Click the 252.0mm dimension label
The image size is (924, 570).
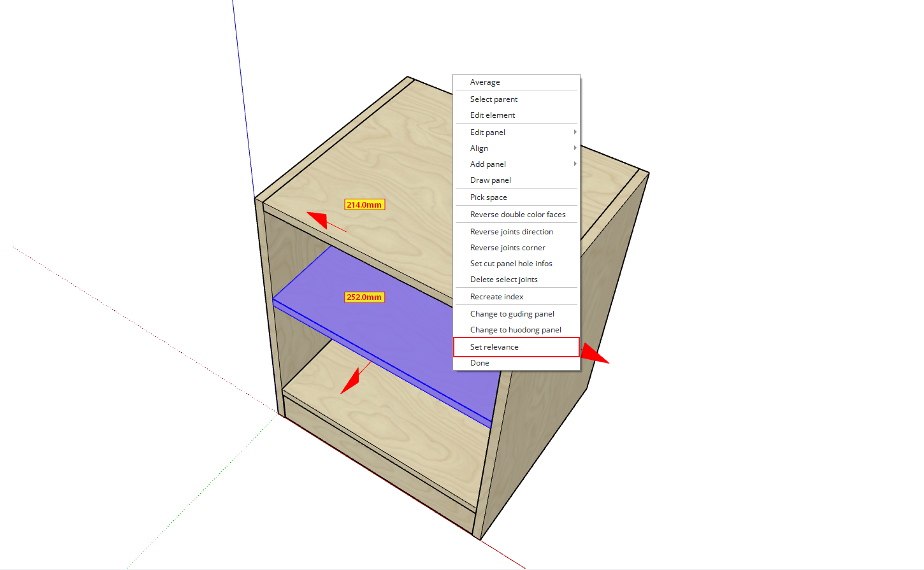click(x=365, y=297)
